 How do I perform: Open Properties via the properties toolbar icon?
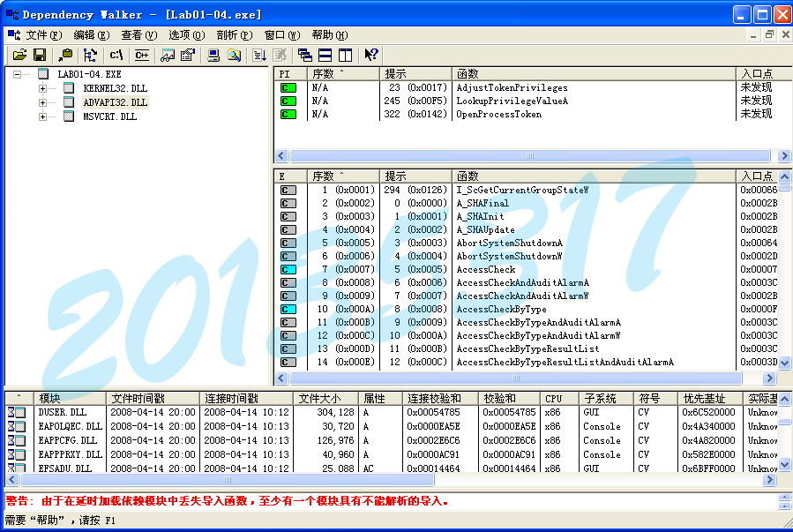(185, 55)
